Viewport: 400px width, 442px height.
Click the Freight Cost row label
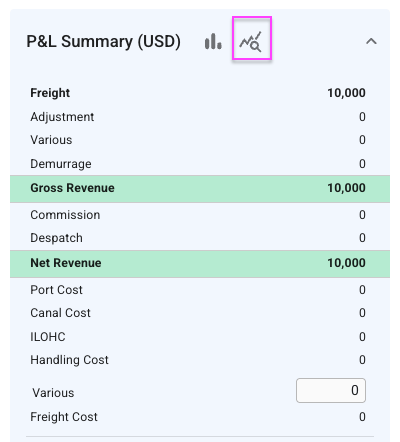64,417
